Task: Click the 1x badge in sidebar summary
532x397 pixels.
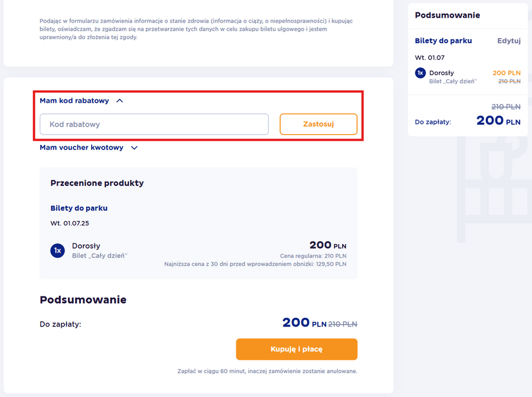Action: pos(420,73)
